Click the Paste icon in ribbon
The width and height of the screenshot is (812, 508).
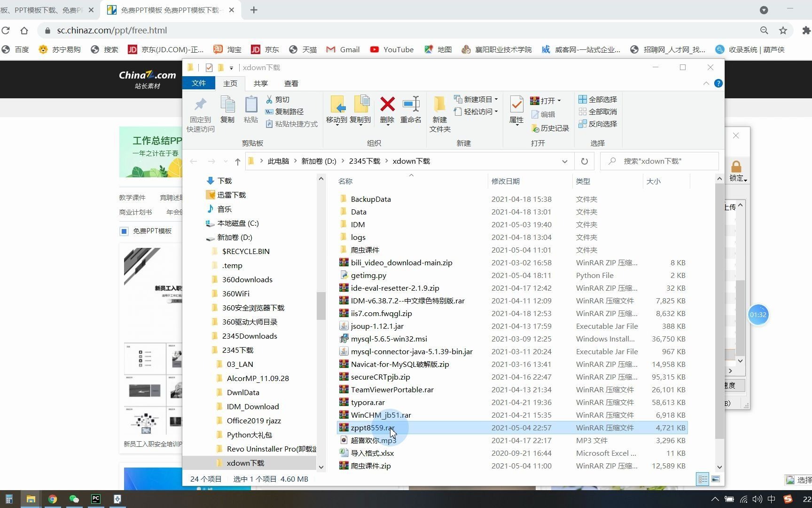point(251,104)
